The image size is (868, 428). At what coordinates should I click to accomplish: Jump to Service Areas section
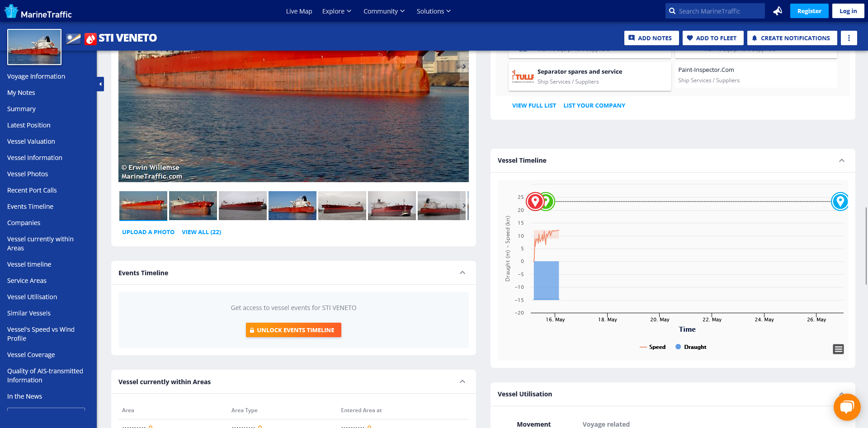point(27,281)
